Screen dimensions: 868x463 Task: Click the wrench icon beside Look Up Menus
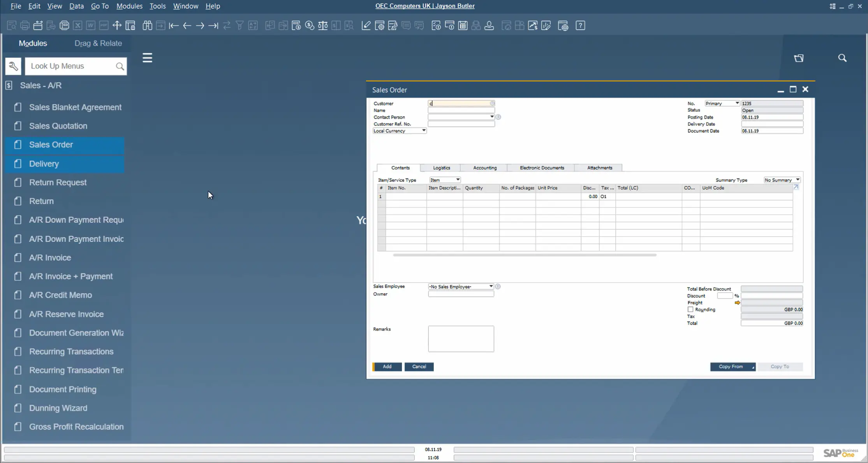(x=13, y=66)
